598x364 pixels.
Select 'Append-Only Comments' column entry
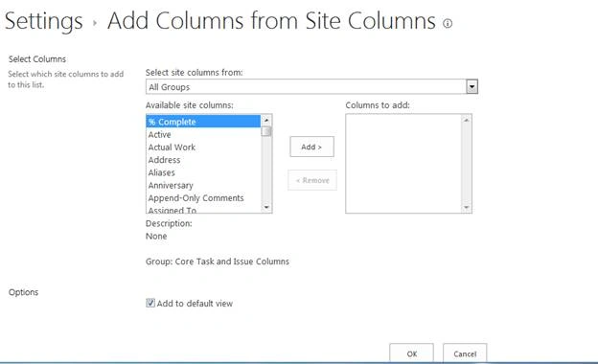(x=204, y=198)
